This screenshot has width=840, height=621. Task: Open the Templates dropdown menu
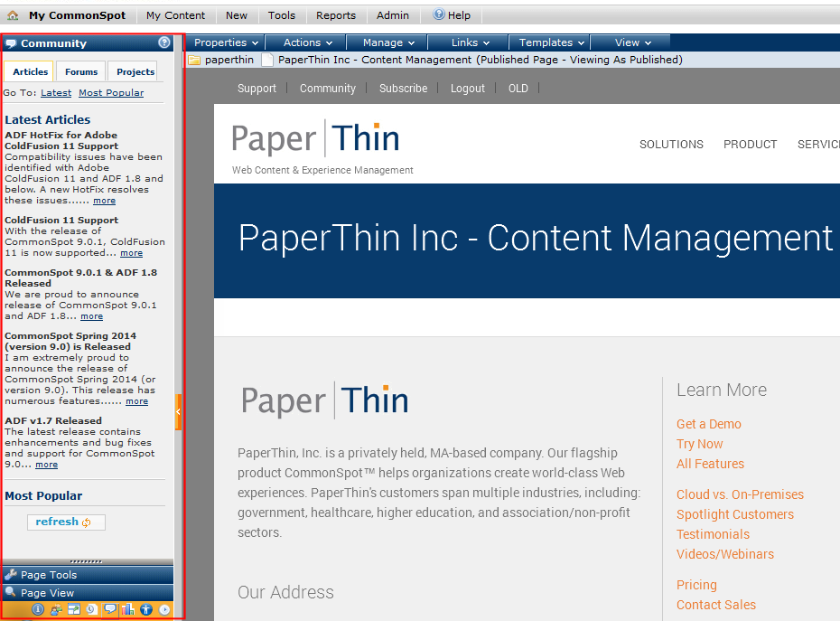pos(550,42)
